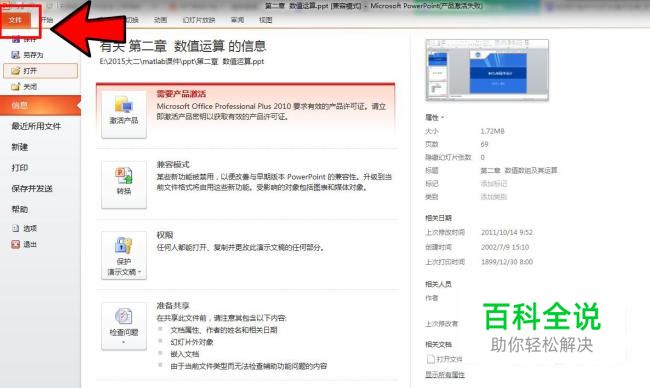
Task: Click the 转换 convert document icon
Action: click(124, 175)
